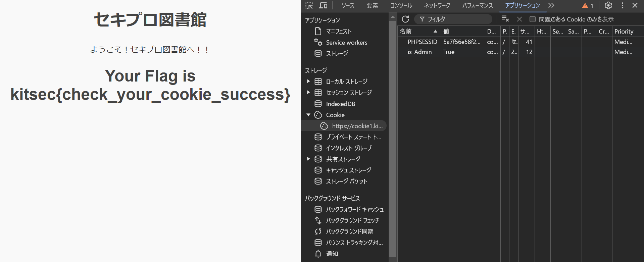Image resolution: width=644 pixels, height=262 pixels.
Task: Expand ローカル ストレージ arrow
Action: (x=308, y=82)
